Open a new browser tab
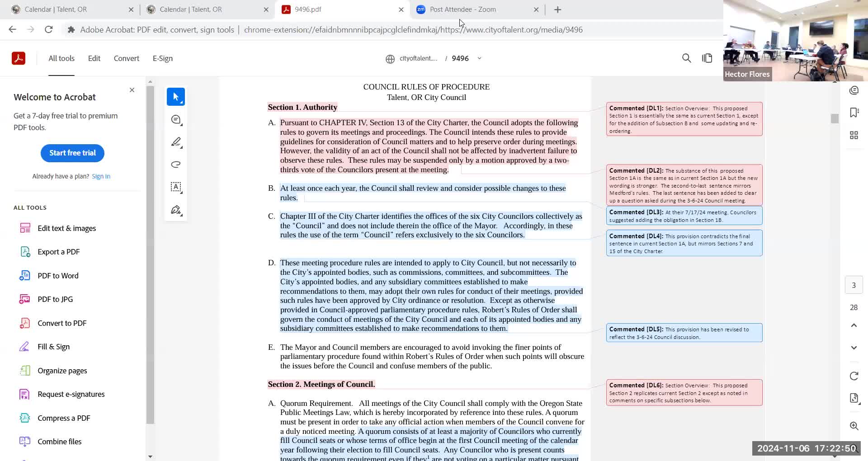 (557, 9)
